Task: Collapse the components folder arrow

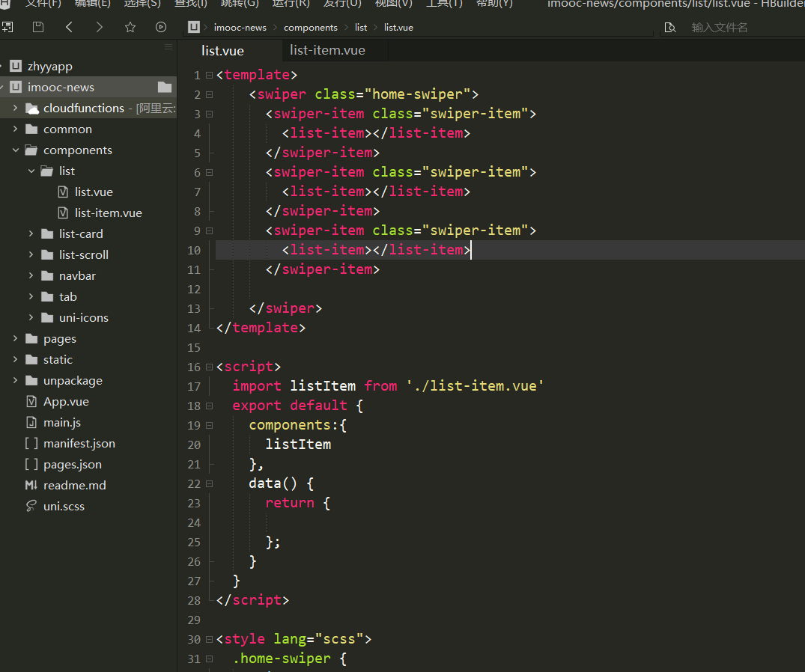Action: tap(16, 150)
